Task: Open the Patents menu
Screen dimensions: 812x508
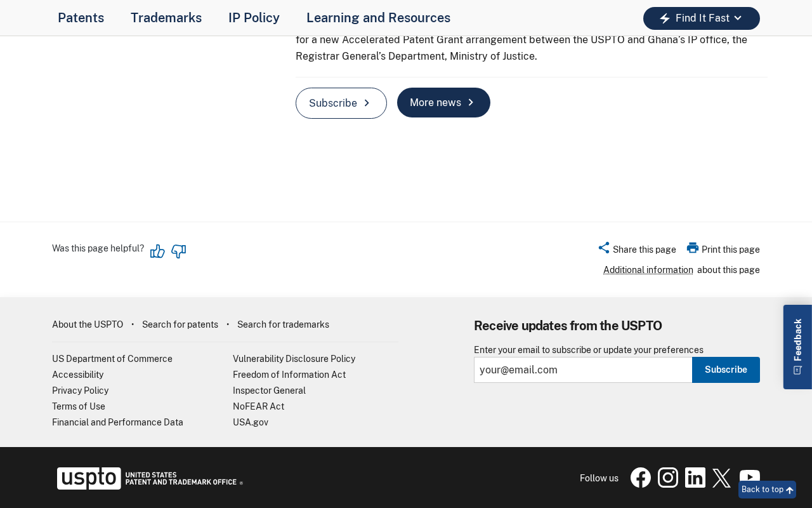Action: click(x=81, y=18)
